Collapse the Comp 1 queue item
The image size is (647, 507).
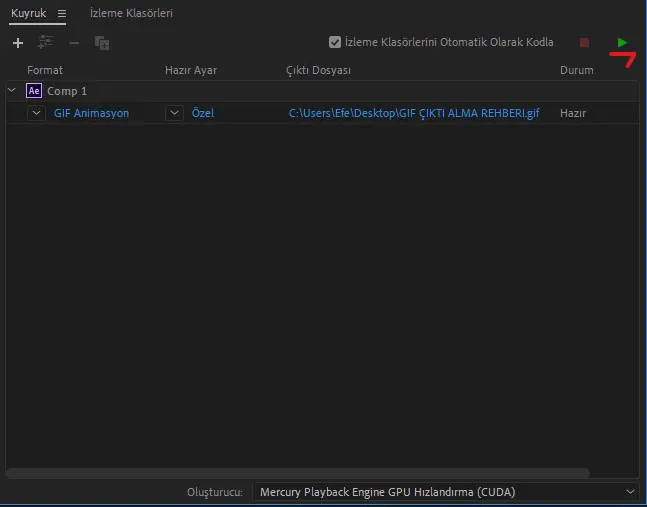(x=12, y=90)
